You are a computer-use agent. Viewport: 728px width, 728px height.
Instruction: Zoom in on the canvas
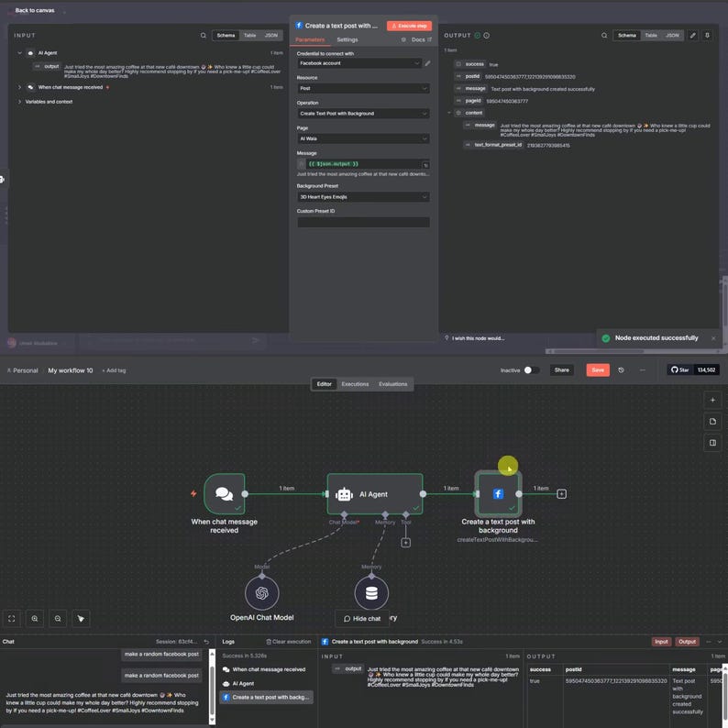35,618
